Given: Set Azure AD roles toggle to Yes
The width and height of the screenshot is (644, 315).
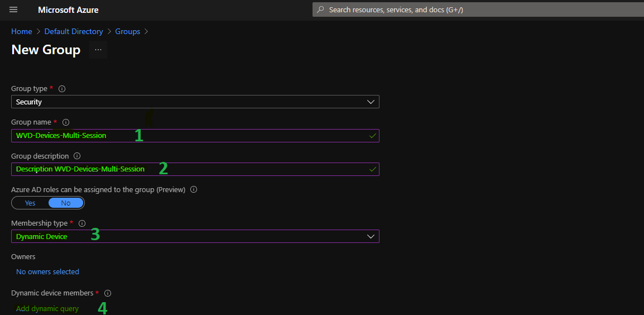Looking at the screenshot, I should [30, 203].
